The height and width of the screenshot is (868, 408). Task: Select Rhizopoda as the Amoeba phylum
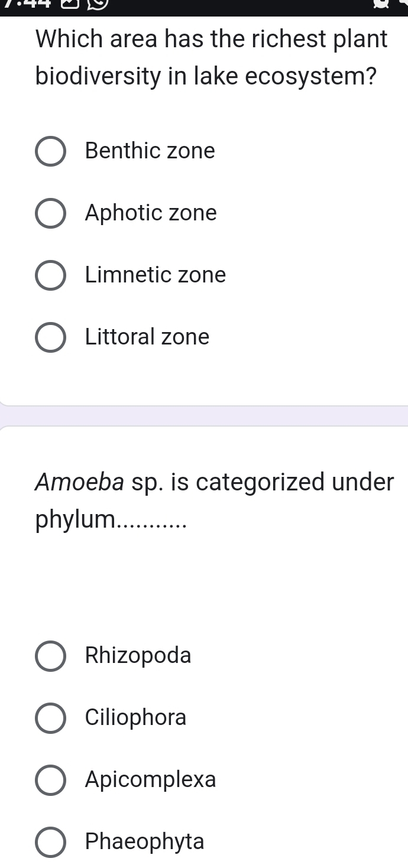coord(50,656)
